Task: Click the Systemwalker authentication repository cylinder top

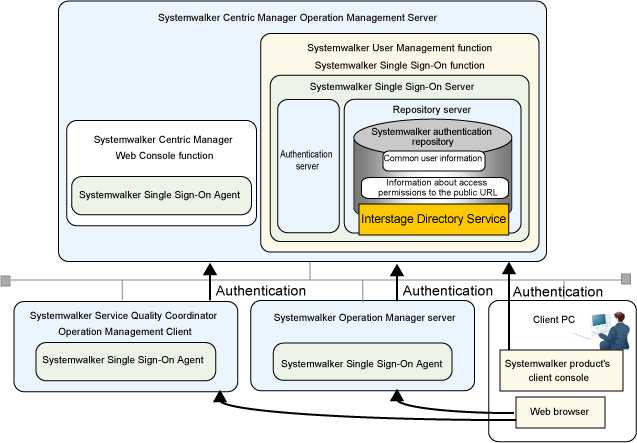Action: pos(432,137)
